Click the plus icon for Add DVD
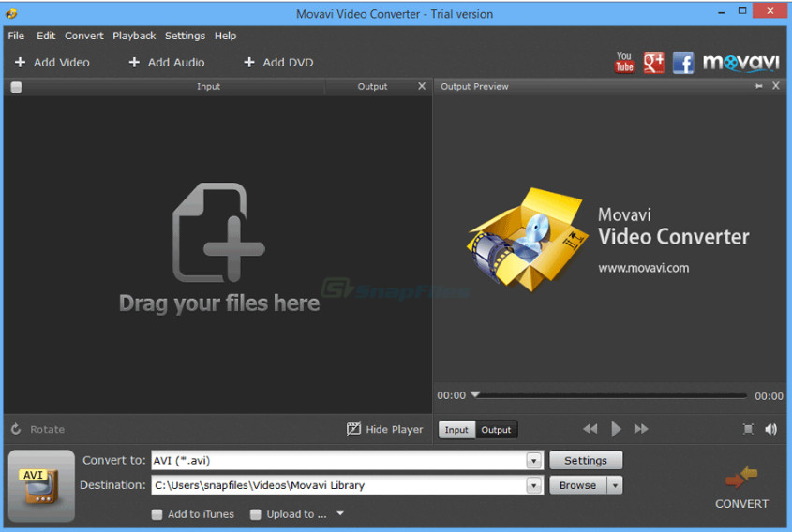This screenshot has height=532, width=792. pyautogui.click(x=249, y=62)
